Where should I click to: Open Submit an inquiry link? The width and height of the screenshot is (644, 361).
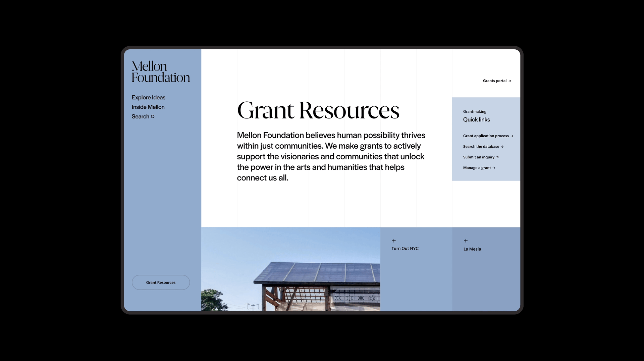pos(481,157)
